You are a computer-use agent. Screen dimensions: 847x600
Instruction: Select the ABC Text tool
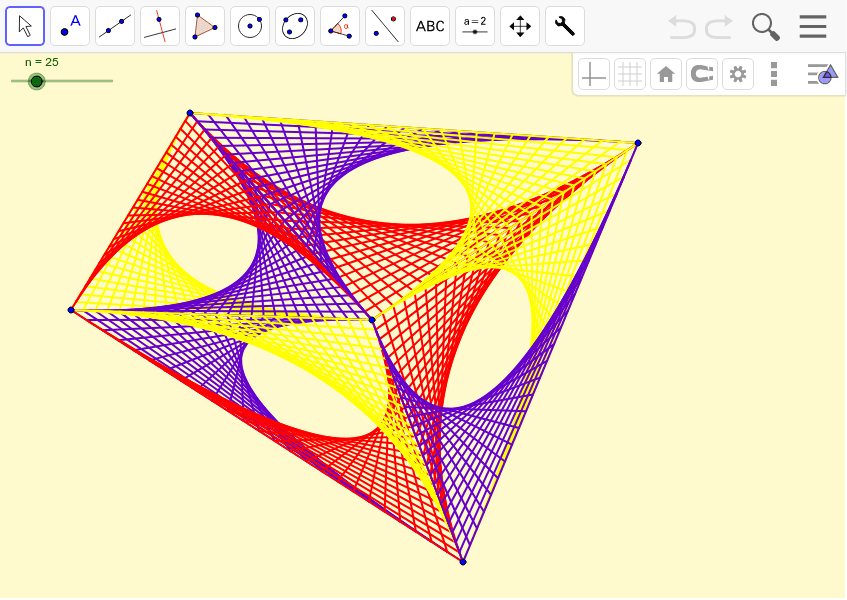[430, 26]
